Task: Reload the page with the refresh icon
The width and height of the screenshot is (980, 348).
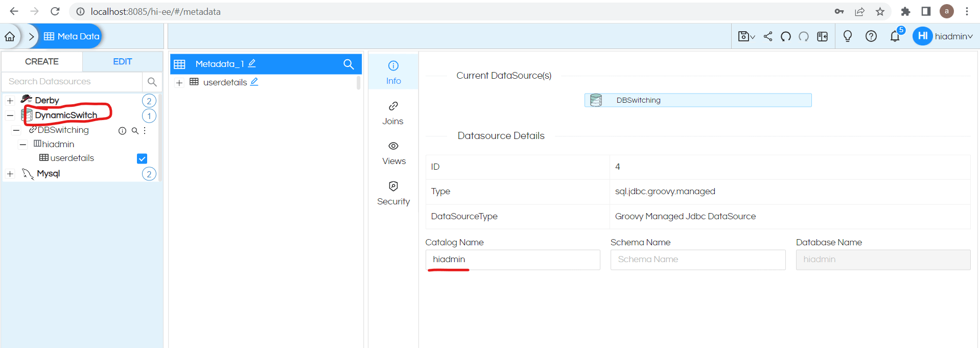Action: [x=55, y=11]
